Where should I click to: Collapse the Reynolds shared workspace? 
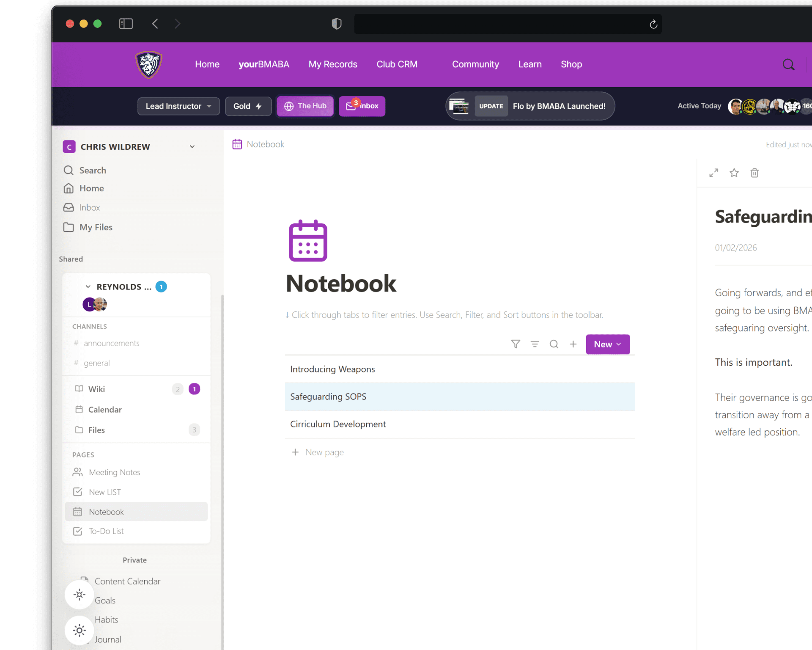tap(88, 286)
